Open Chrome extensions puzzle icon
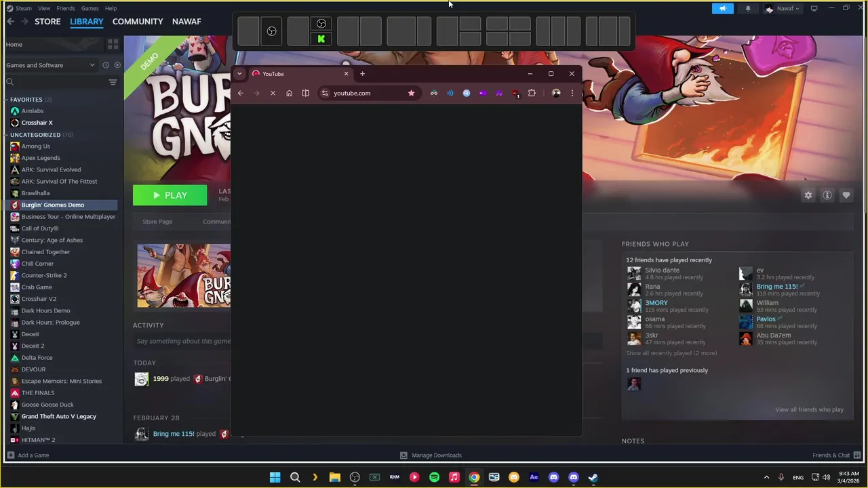This screenshot has width=868, height=488. [x=532, y=93]
